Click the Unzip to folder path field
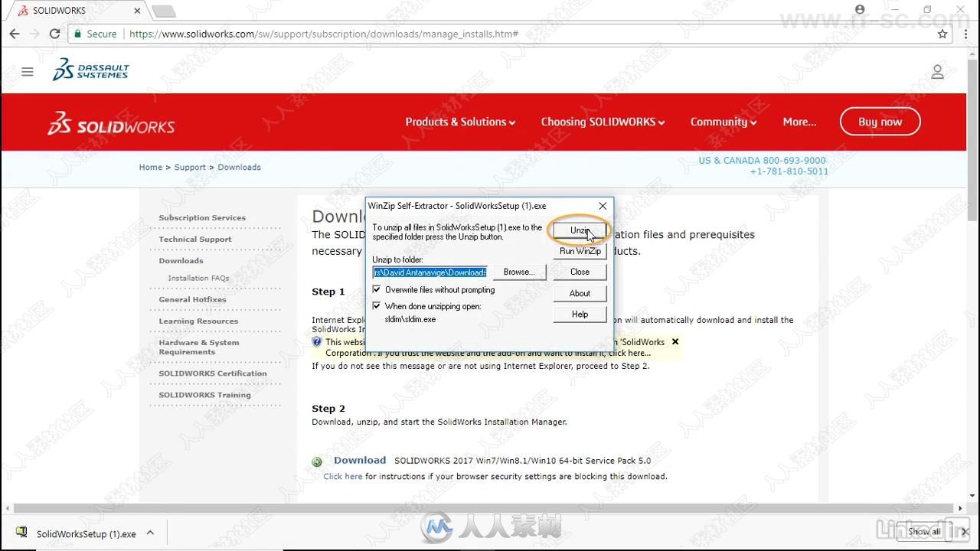Screen dimensions: 980x551 [x=430, y=272]
